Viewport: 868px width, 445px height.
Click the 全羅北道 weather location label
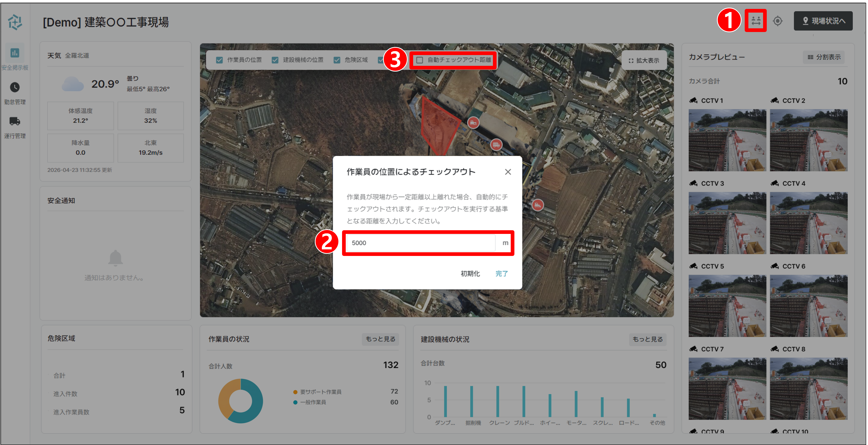(x=77, y=56)
